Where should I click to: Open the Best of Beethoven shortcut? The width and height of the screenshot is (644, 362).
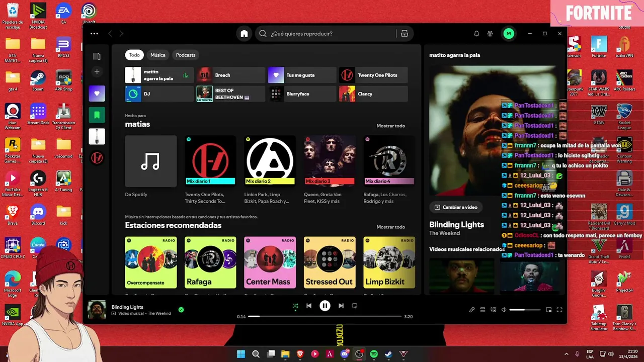(231, 94)
